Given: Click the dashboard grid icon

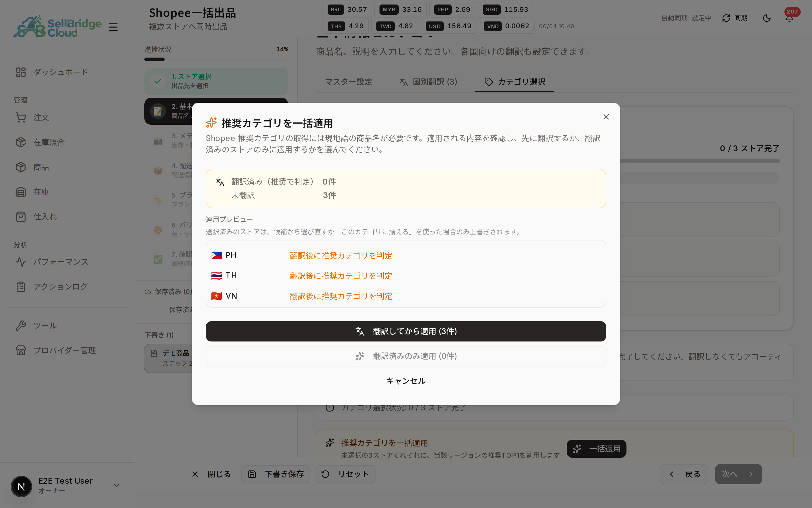Looking at the screenshot, I should pos(21,72).
